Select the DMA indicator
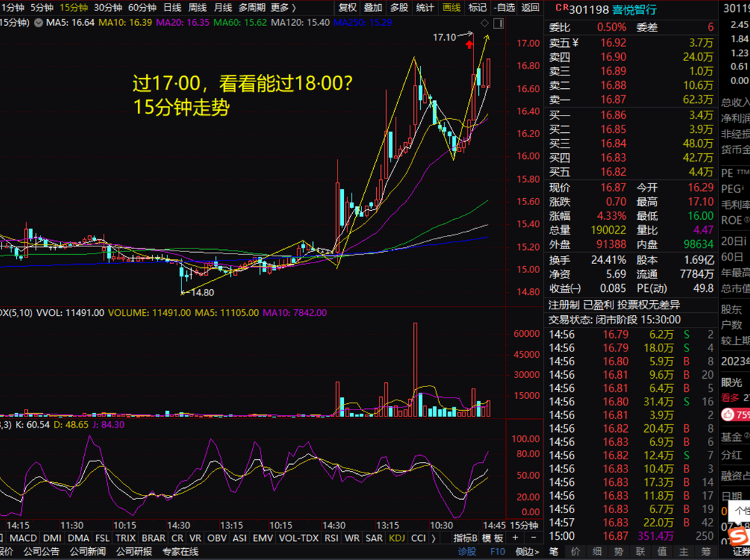The width and height of the screenshot is (750, 560). pyautogui.click(x=78, y=538)
